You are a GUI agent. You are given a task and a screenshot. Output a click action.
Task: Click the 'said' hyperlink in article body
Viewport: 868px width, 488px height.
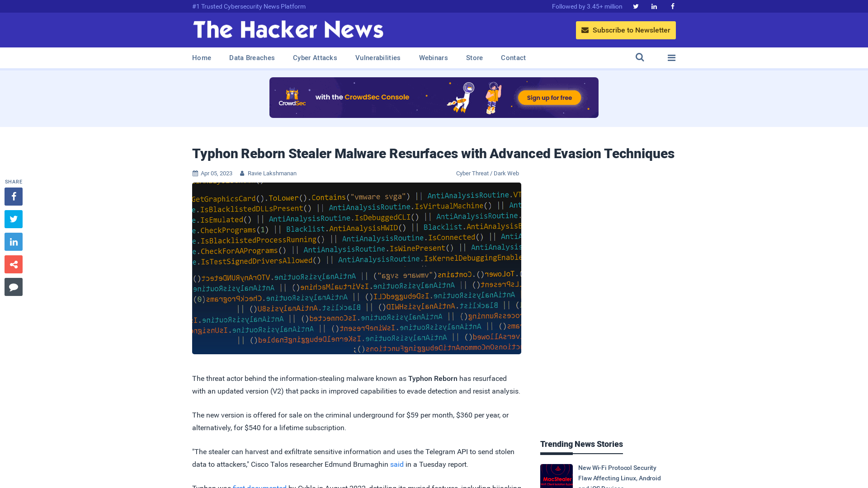[397, 464]
